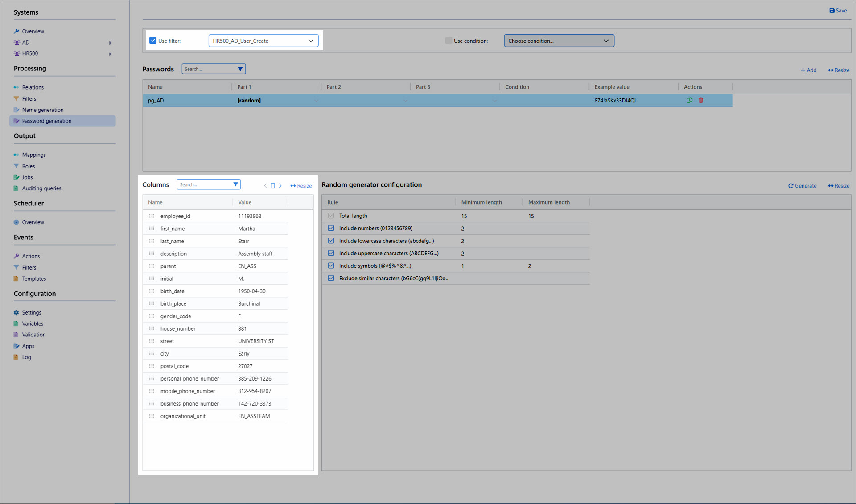Open the Choose condition dropdown
Image resolution: width=856 pixels, height=504 pixels.
559,41
